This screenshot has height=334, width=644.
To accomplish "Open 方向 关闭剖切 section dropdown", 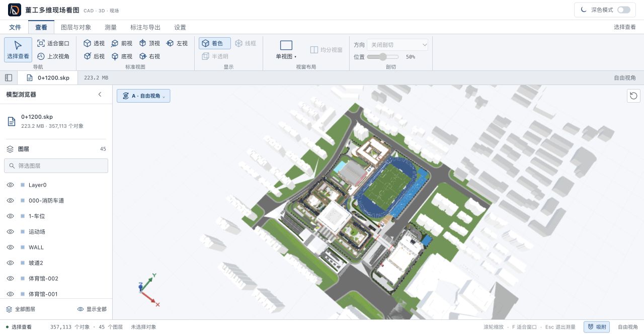I will click(397, 45).
